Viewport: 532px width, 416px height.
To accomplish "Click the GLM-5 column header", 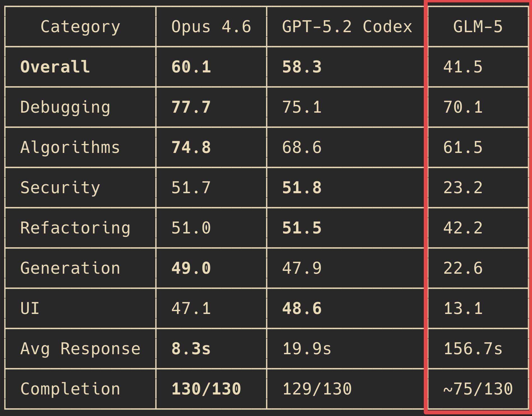I will 478,27.
